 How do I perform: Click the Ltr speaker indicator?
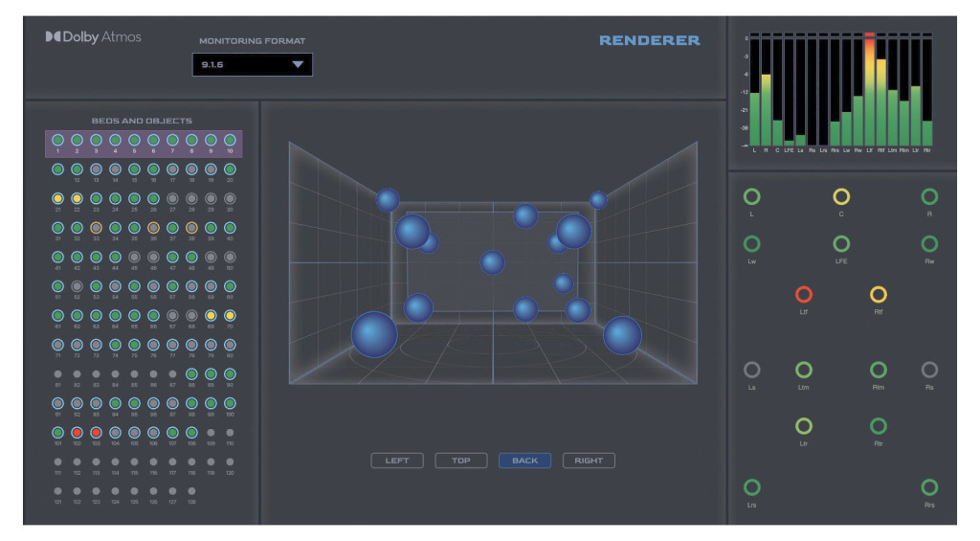804,426
